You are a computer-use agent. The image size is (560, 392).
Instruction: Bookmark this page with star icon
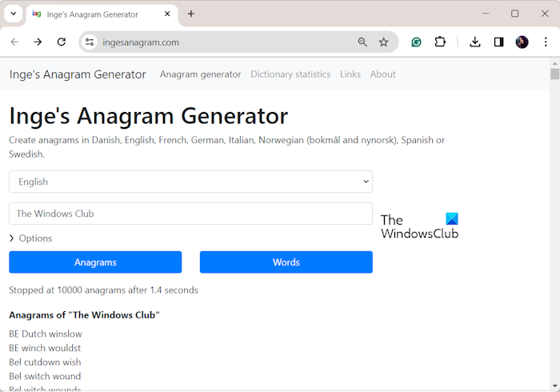tap(383, 42)
